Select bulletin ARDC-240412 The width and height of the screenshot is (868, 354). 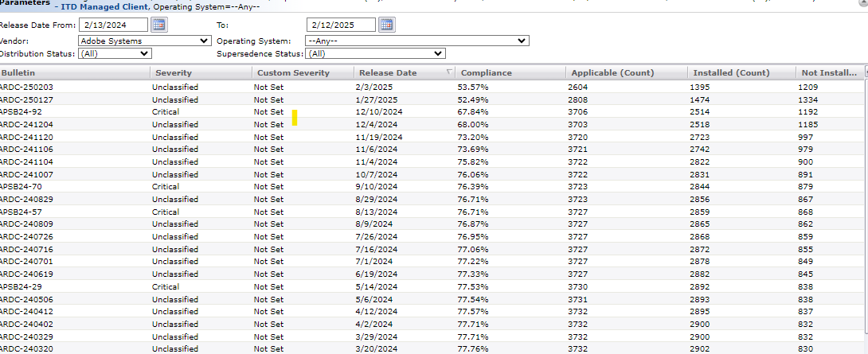click(x=26, y=311)
